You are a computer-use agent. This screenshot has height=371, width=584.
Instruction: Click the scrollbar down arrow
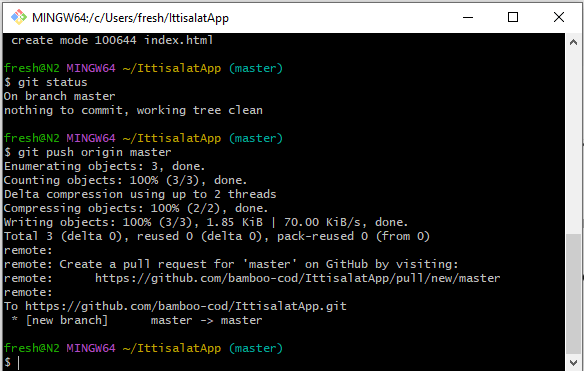(x=573, y=362)
